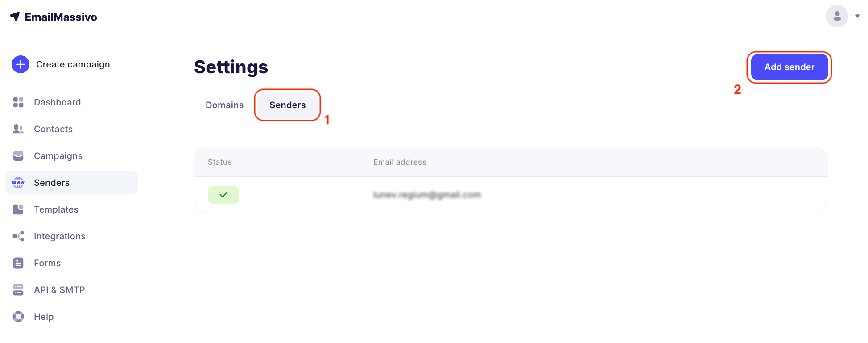Image resolution: width=868 pixels, height=343 pixels.
Task: Click the blue plus Create campaign icon
Action: 21,64
